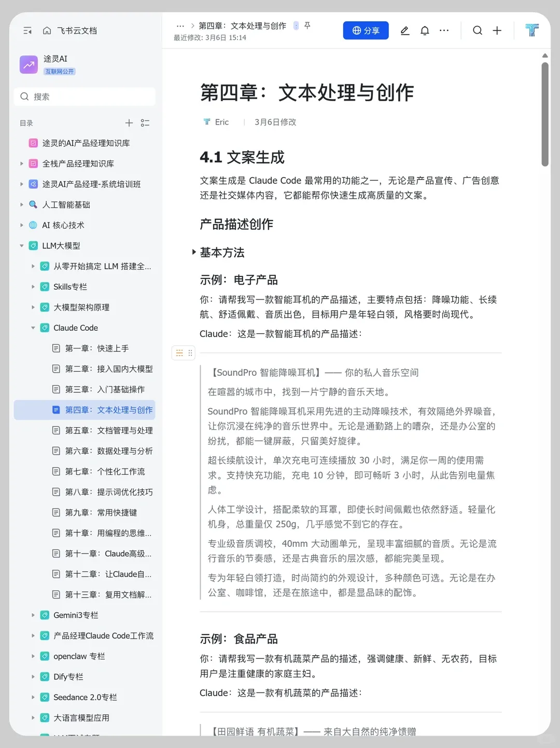
Task: Click the 途灵AI workspace logo
Action: click(29, 65)
